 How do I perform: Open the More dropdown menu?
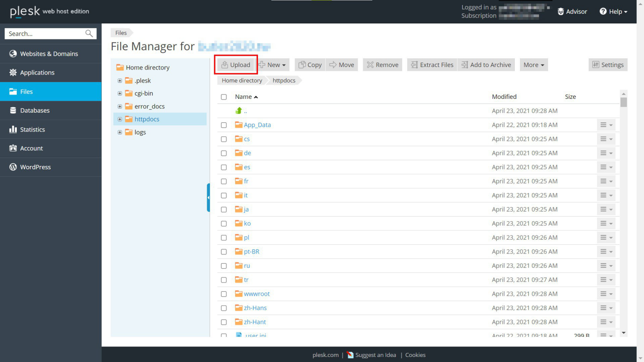(533, 65)
